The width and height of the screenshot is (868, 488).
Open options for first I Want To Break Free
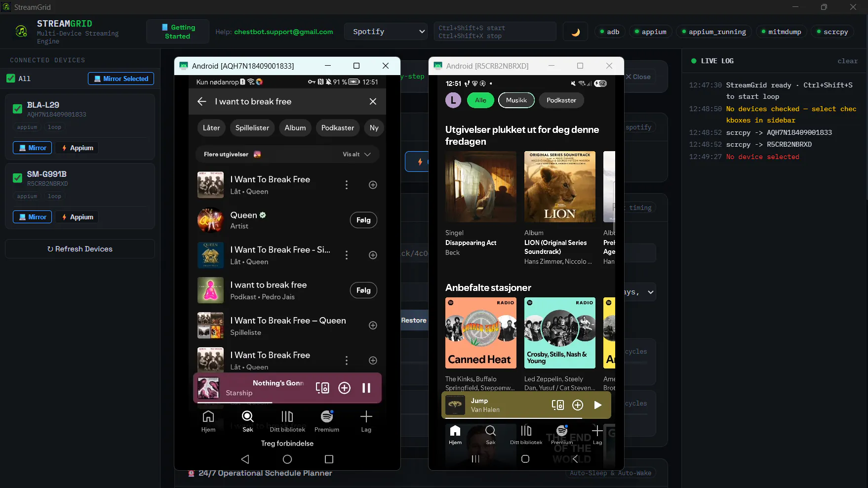tap(347, 185)
